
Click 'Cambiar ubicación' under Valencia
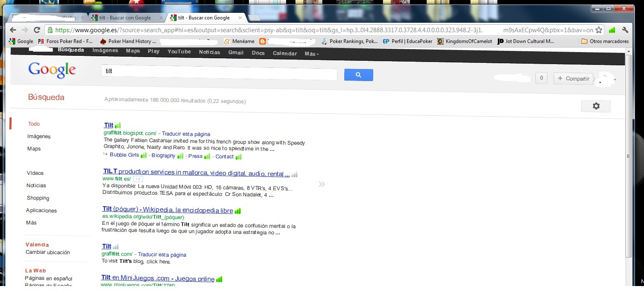click(47, 252)
